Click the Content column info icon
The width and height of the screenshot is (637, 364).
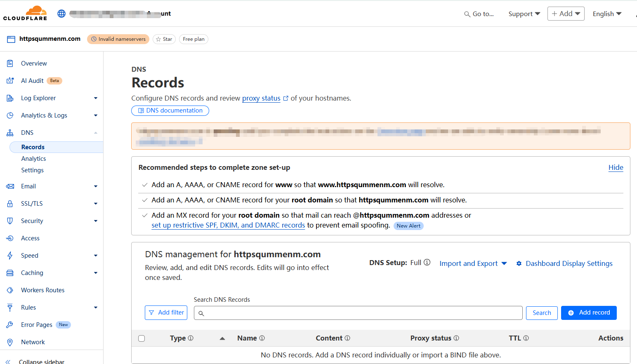347,338
